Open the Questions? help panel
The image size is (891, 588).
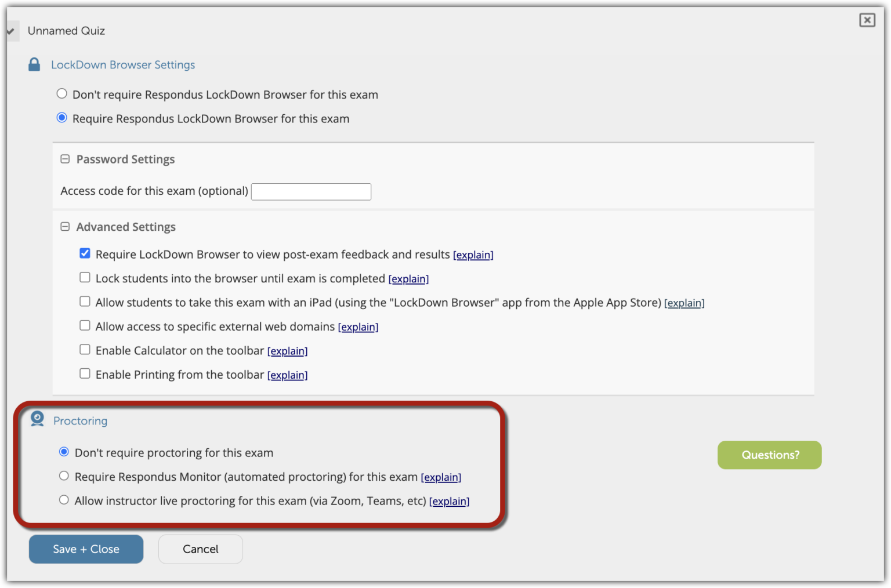[770, 455]
